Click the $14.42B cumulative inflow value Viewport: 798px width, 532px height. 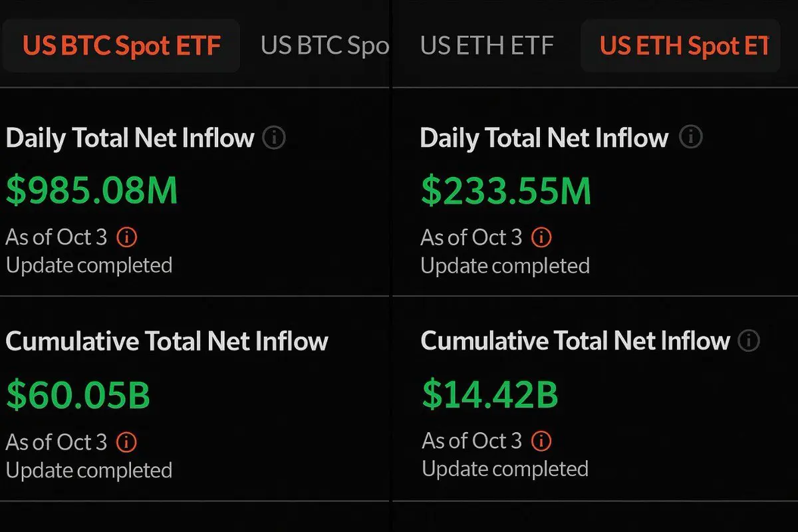coord(490,395)
